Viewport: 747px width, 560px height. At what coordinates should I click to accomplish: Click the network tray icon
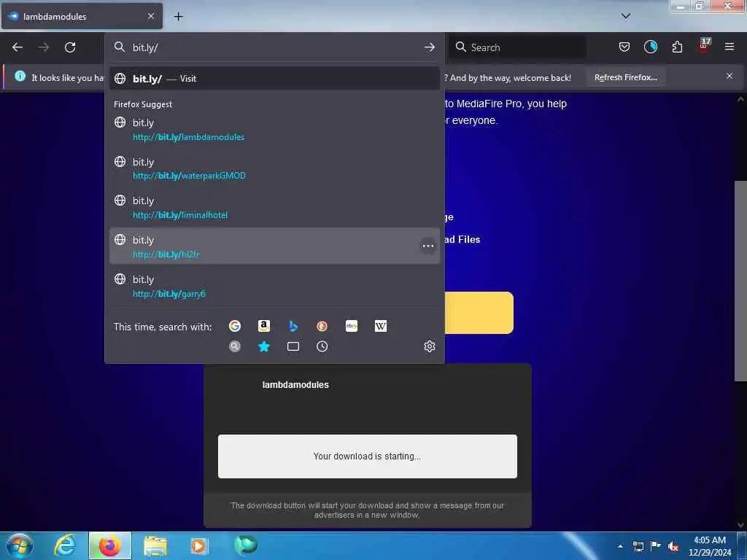638,546
